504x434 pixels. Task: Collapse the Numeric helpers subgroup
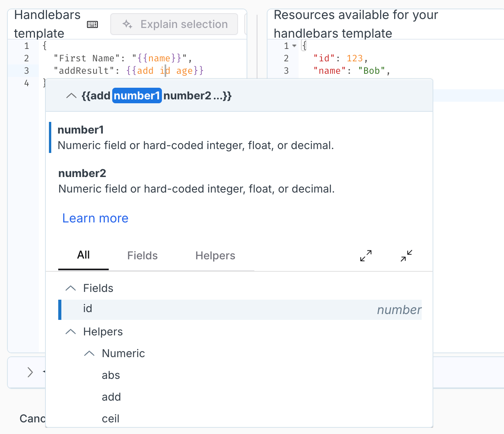89,354
